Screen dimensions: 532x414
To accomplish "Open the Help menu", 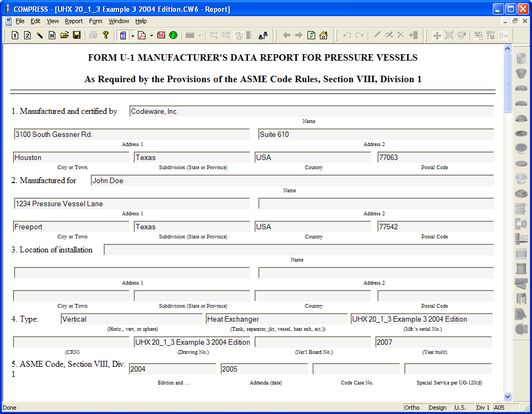I will 141,21.
